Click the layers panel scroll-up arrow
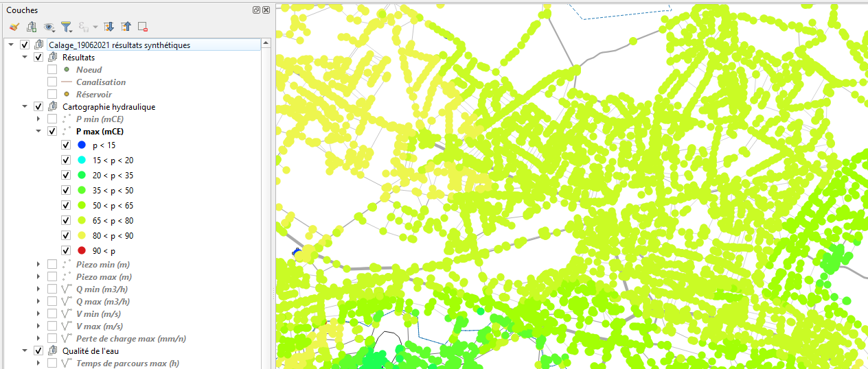This screenshot has width=868, height=369. [266, 43]
